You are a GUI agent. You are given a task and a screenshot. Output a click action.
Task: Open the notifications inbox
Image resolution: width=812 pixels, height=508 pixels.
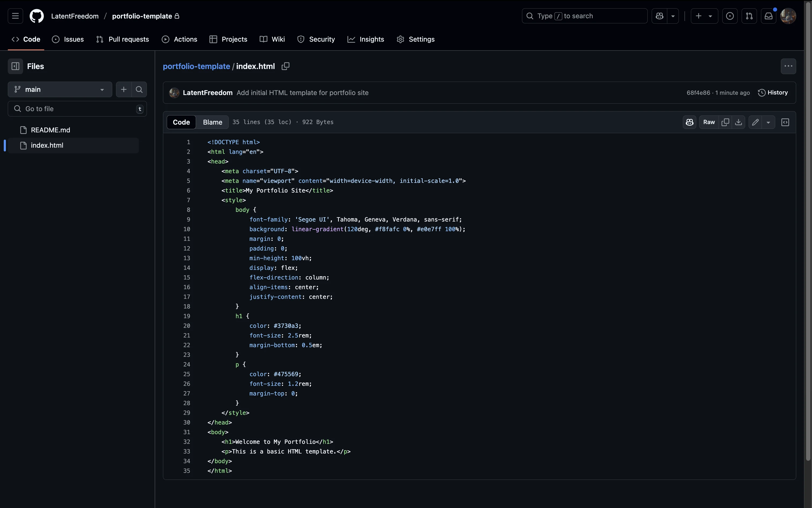click(769, 16)
